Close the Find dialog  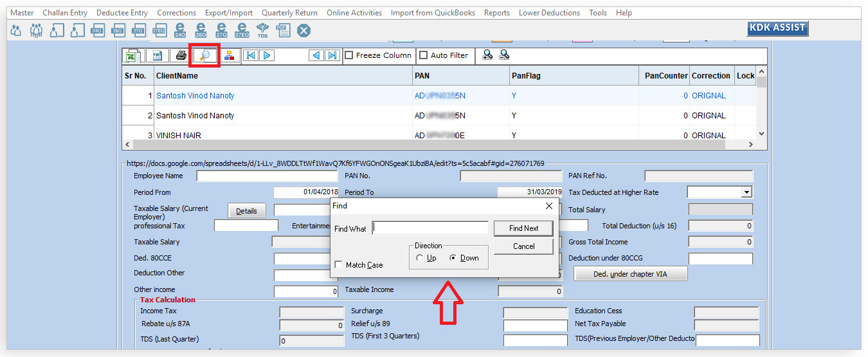pos(548,206)
